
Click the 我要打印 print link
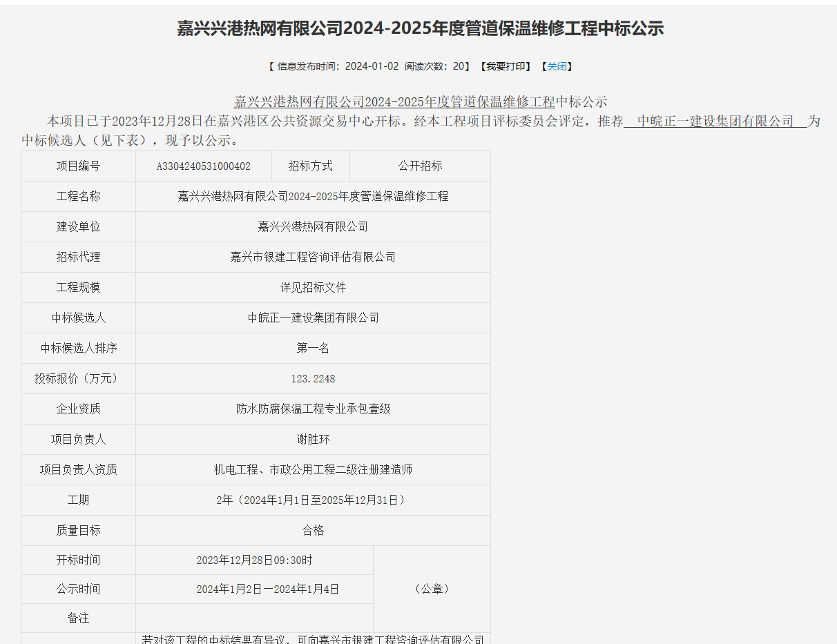[x=508, y=66]
